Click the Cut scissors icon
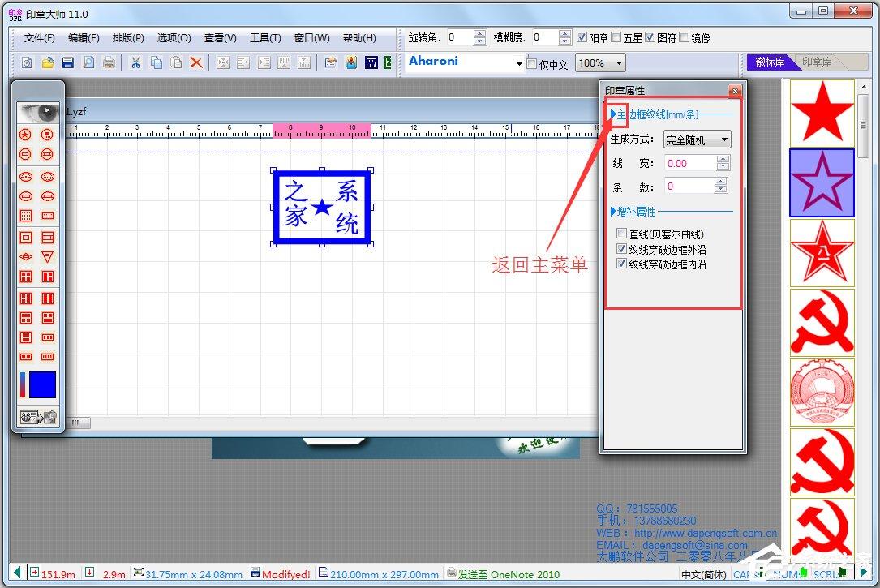 pos(135,62)
